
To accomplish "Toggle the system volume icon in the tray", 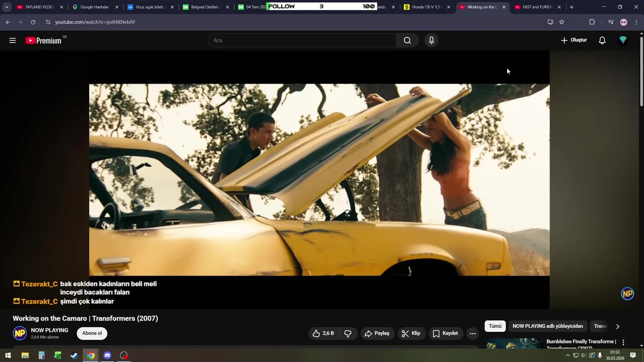I will pyautogui.click(x=584, y=355).
